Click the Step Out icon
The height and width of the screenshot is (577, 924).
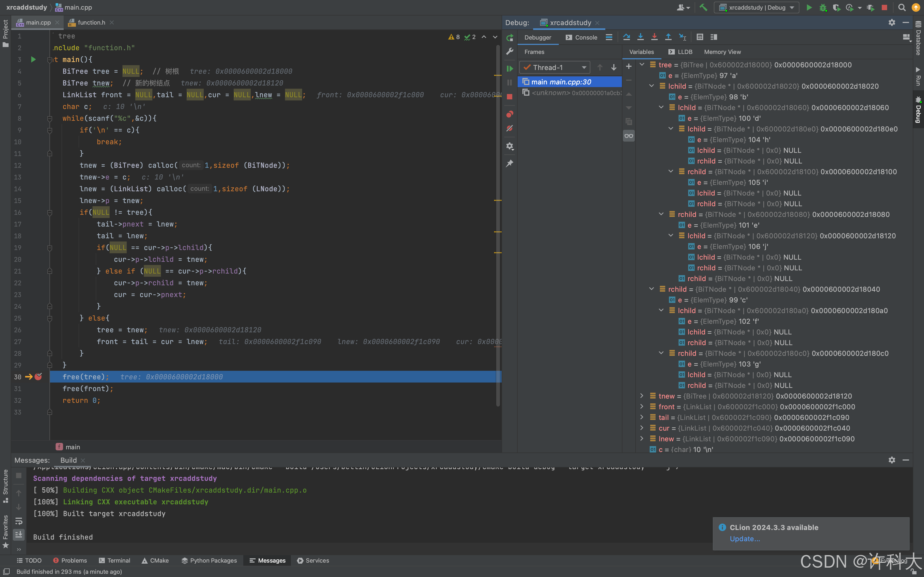point(668,37)
